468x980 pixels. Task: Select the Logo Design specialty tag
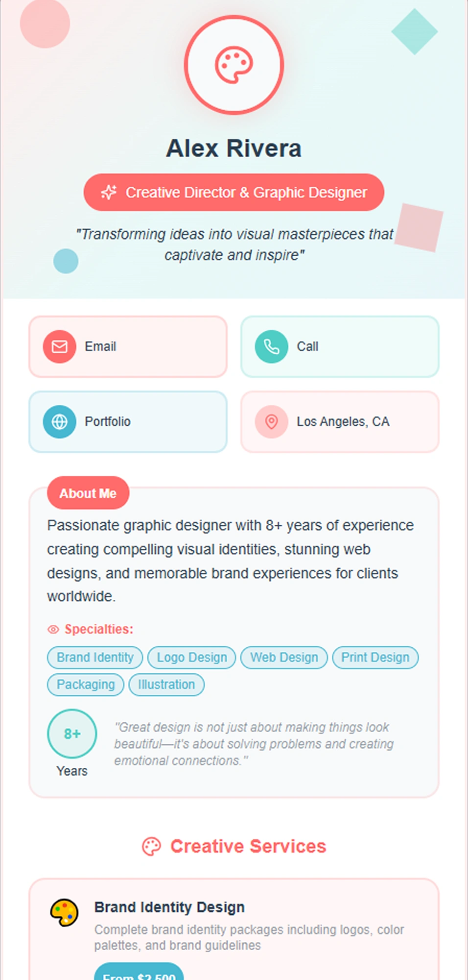192,657
